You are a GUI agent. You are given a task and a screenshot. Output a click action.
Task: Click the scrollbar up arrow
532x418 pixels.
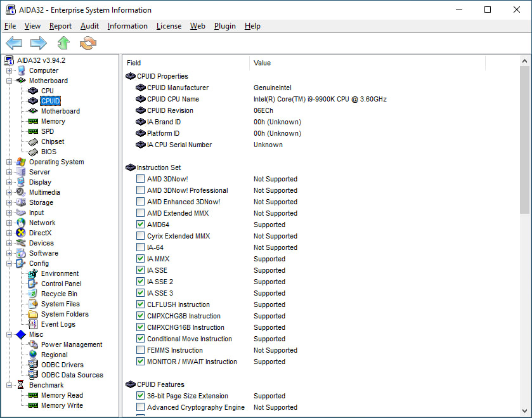pos(524,61)
